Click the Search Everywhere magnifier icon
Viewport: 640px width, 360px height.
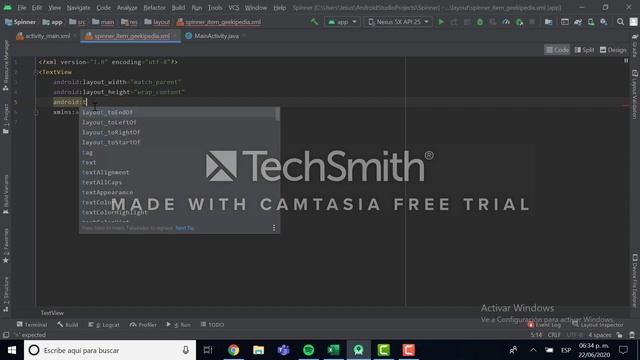pyautogui.click(x=620, y=22)
